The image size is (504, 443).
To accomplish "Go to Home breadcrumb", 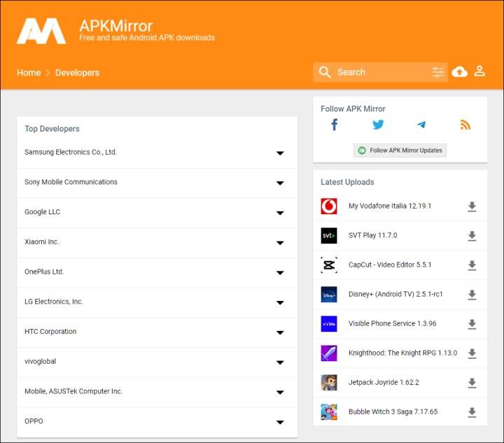I will pos(29,73).
